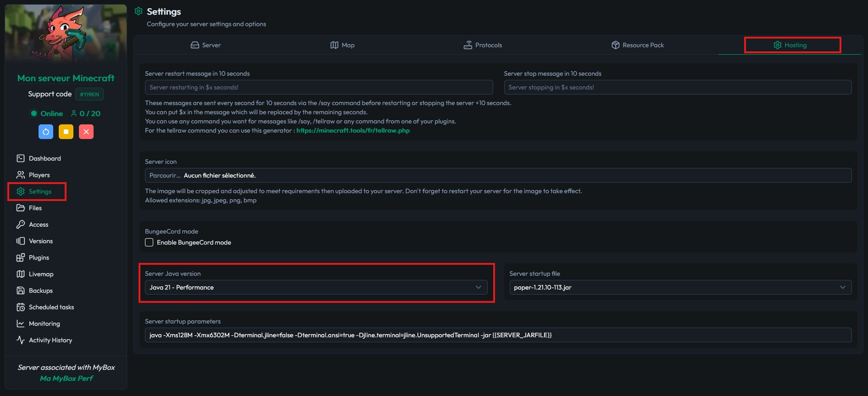This screenshot has width=868, height=396.
Task: Click the server restart message input field
Action: point(318,87)
